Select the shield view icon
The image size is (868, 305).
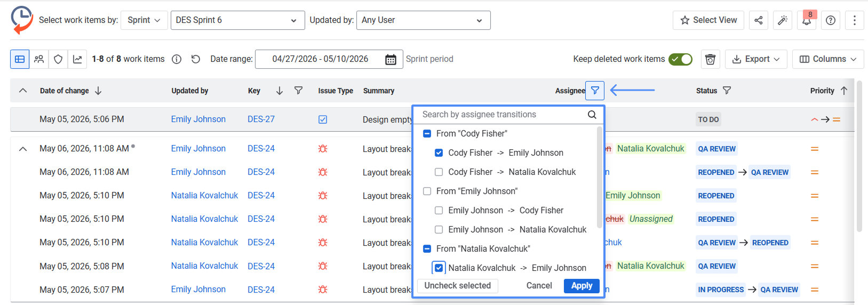click(58, 59)
